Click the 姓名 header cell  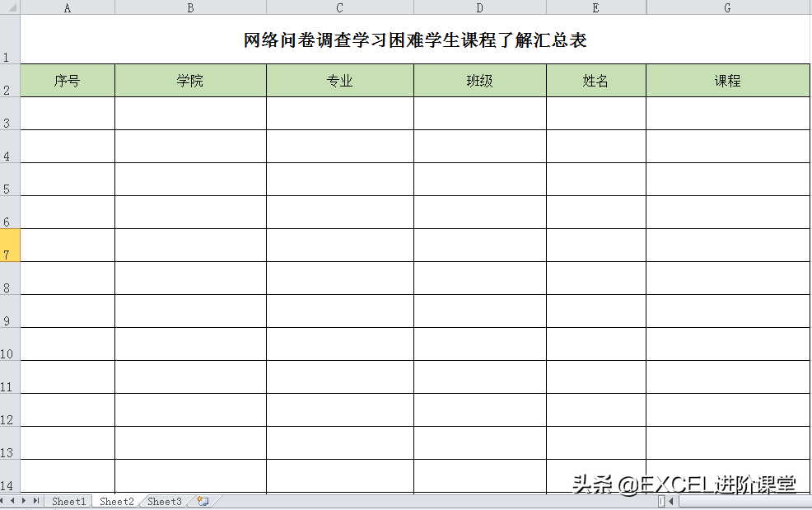(596, 81)
